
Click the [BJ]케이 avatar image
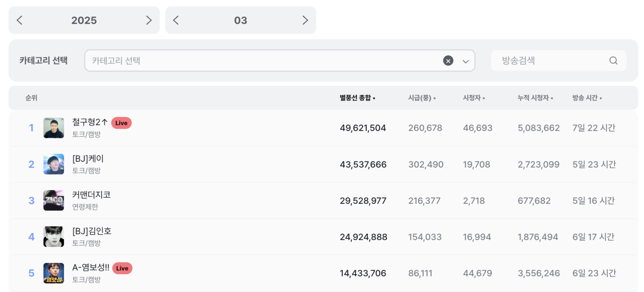(54, 164)
